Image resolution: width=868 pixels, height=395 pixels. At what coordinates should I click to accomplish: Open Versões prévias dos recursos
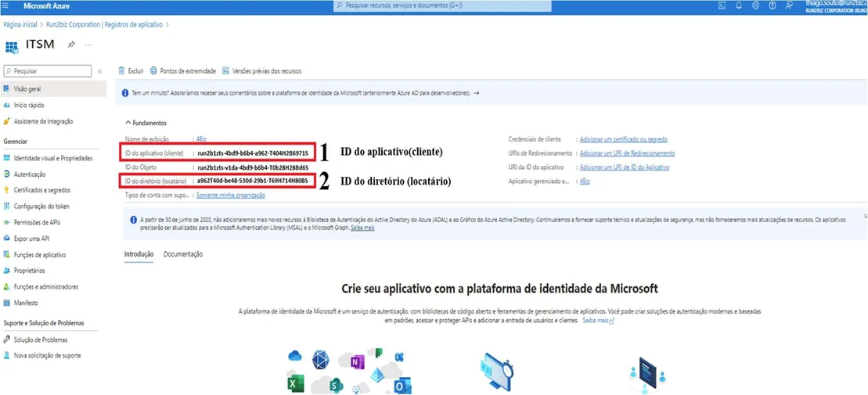tap(261, 71)
